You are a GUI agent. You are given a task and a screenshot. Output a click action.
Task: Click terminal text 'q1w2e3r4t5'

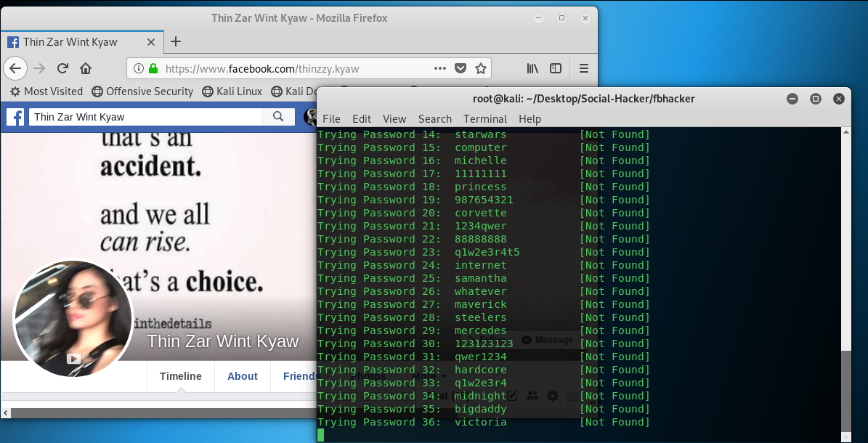[487, 253]
